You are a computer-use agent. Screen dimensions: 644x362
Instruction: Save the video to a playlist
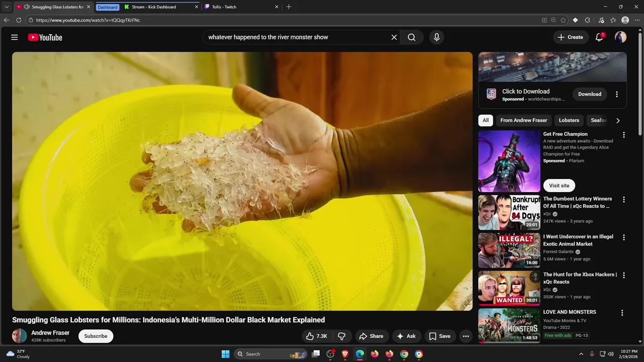click(x=439, y=336)
